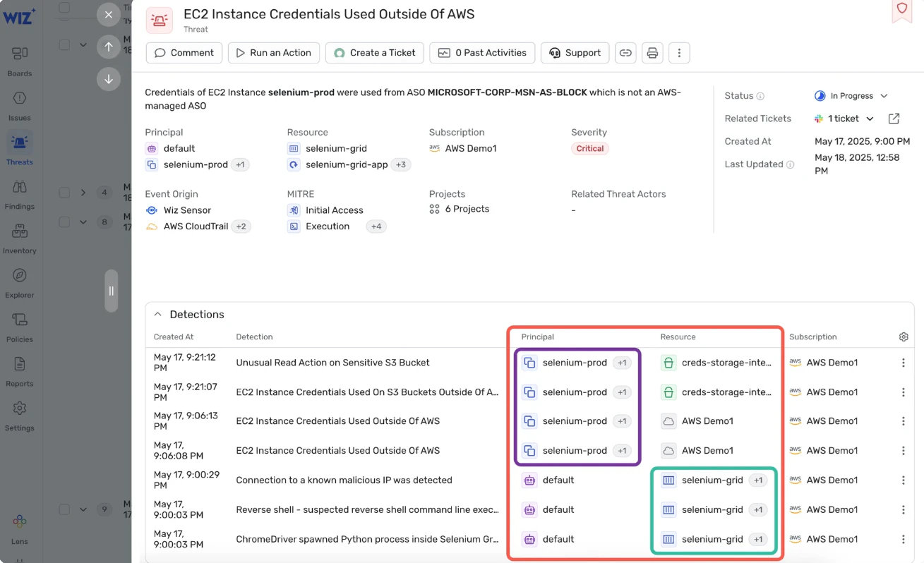Select Threats in the left sidebar
This screenshot has height=563, width=924.
20,150
